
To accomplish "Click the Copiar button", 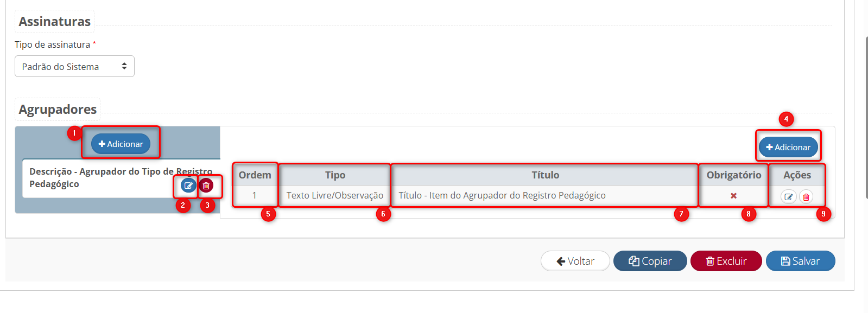I will (650, 261).
